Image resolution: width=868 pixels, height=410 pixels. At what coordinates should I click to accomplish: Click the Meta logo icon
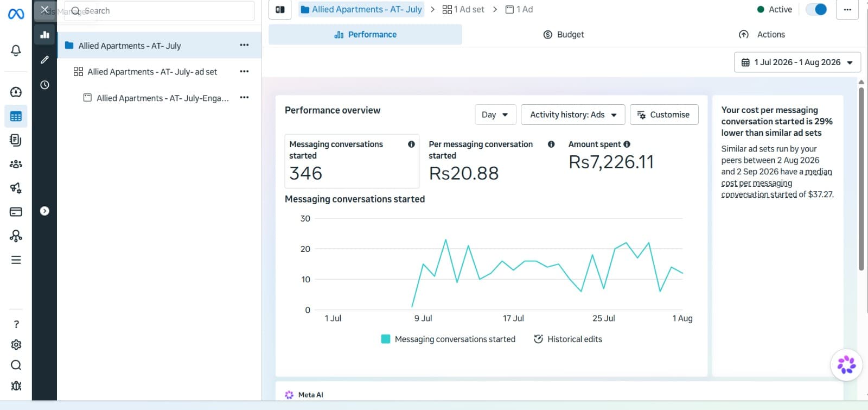pos(16,14)
